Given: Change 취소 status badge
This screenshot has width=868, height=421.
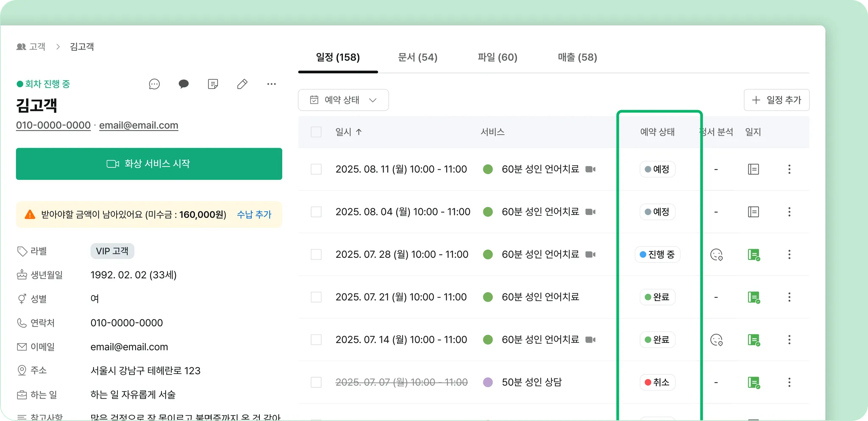Looking at the screenshot, I should 657,382.
